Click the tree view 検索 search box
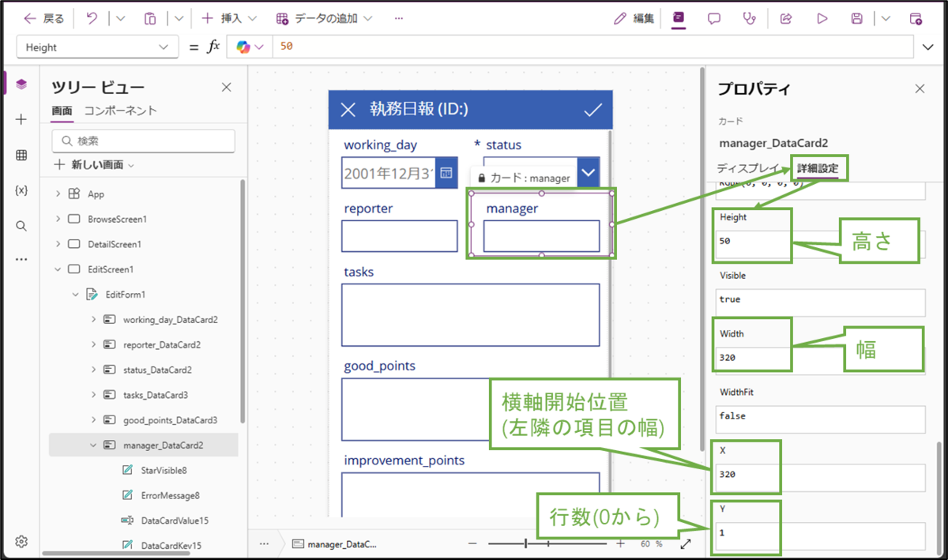Viewport: 948px width, 560px height. (x=144, y=141)
